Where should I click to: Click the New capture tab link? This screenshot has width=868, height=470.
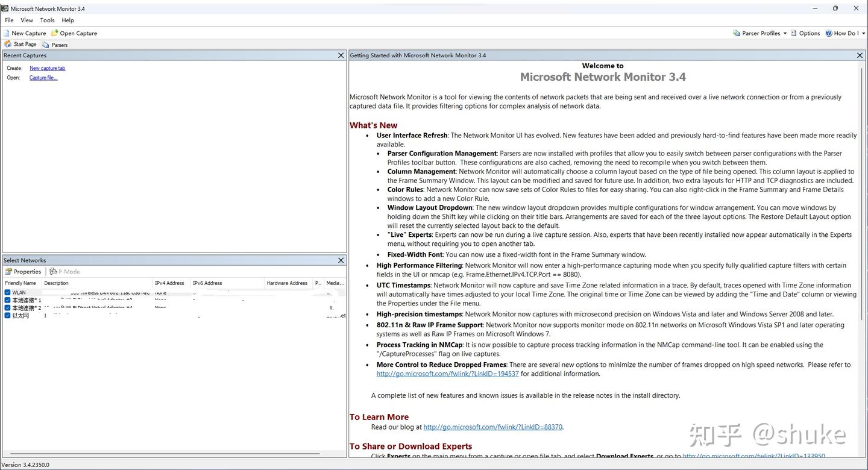click(47, 68)
